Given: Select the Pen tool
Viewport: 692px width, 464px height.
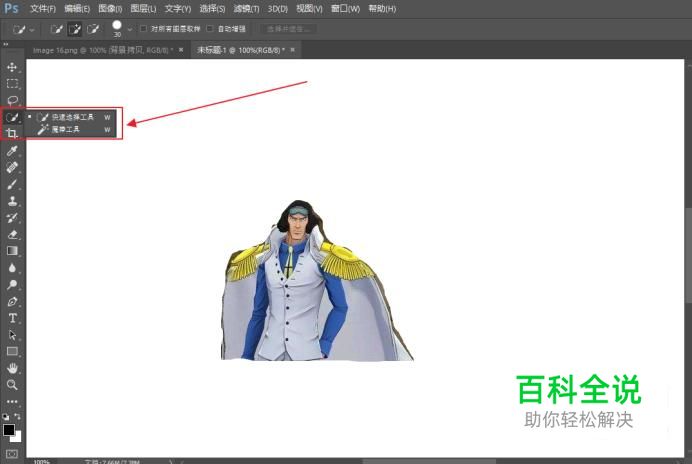Looking at the screenshot, I should click(12, 302).
